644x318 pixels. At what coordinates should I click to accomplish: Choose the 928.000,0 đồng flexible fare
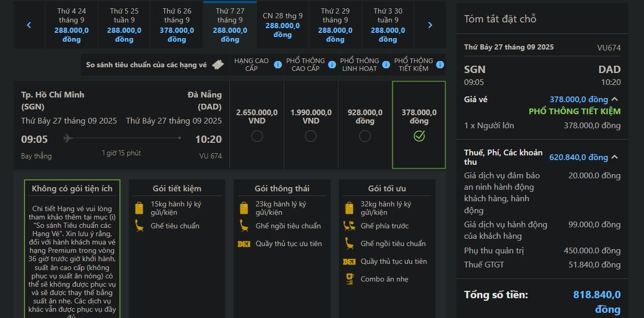pyautogui.click(x=365, y=136)
